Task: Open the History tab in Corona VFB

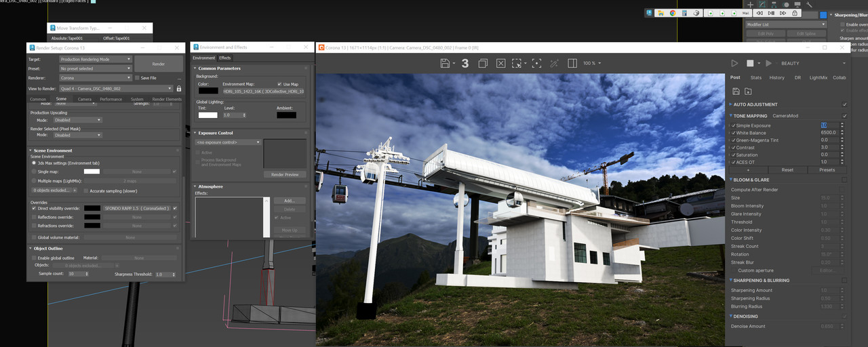Action: [776, 77]
